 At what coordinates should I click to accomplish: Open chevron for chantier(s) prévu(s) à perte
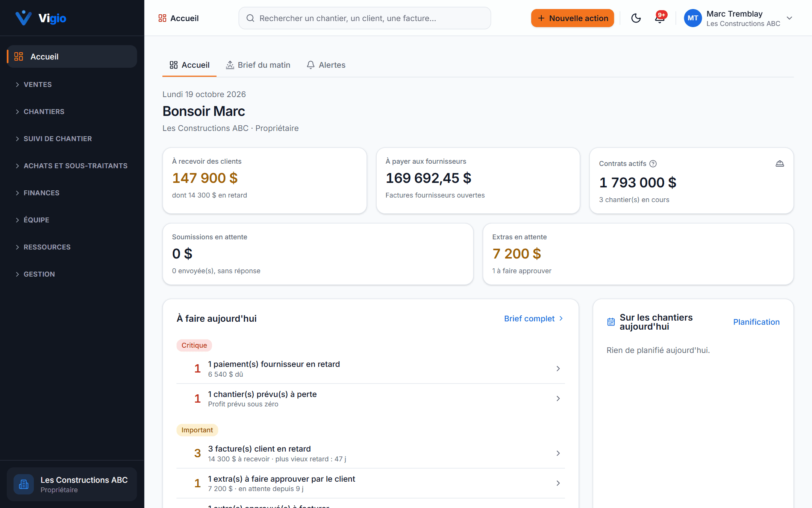tap(558, 398)
